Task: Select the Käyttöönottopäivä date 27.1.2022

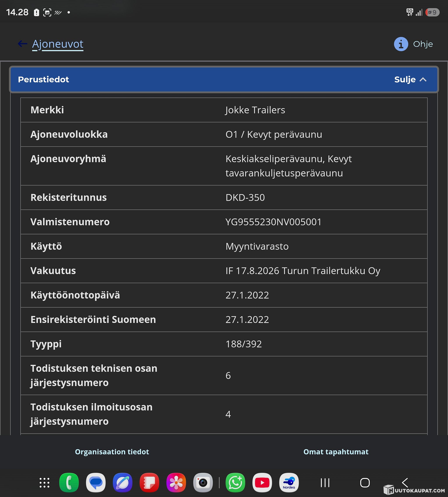Action: pos(247,295)
